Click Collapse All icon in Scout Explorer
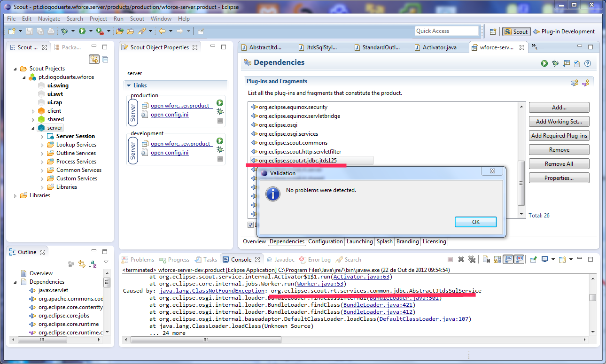The width and height of the screenshot is (606, 364). [105, 59]
